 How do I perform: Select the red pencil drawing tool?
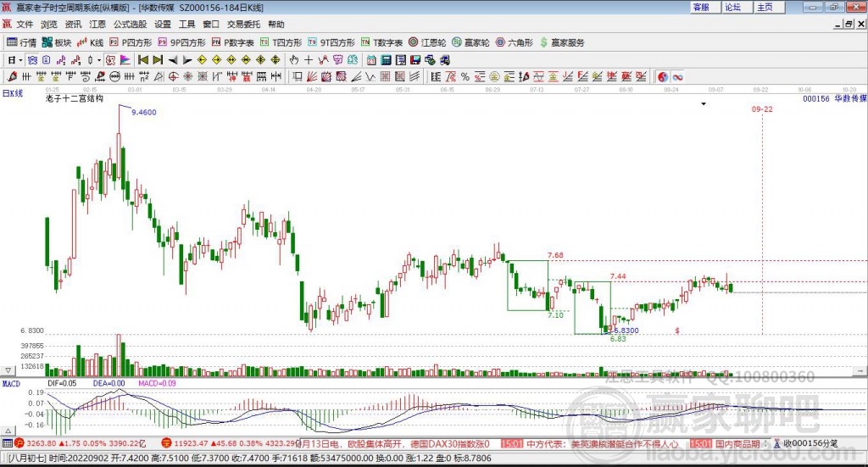tap(12, 77)
